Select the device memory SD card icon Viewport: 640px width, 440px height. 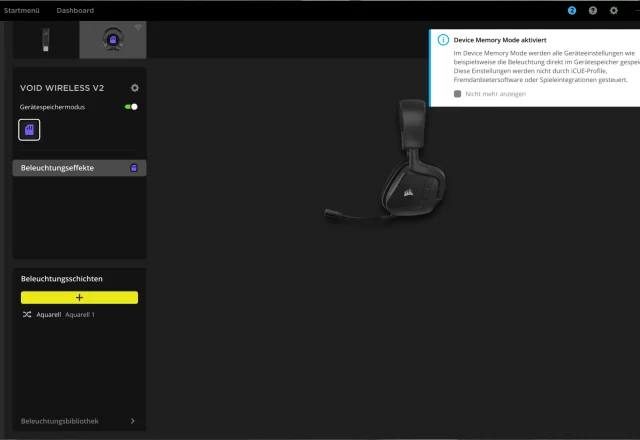[29, 130]
